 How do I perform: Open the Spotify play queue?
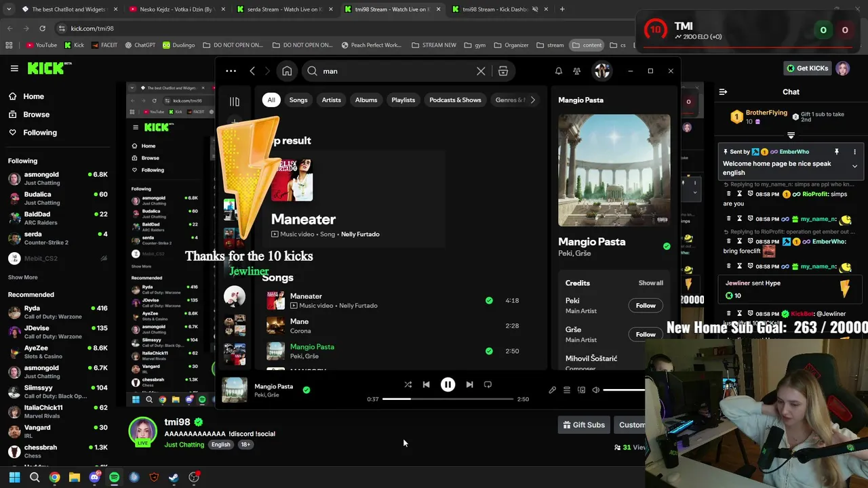tap(567, 390)
